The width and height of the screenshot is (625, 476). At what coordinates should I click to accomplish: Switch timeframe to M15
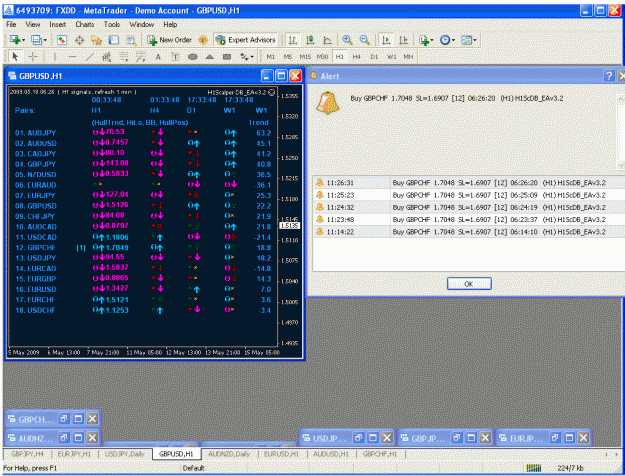pyautogui.click(x=305, y=57)
